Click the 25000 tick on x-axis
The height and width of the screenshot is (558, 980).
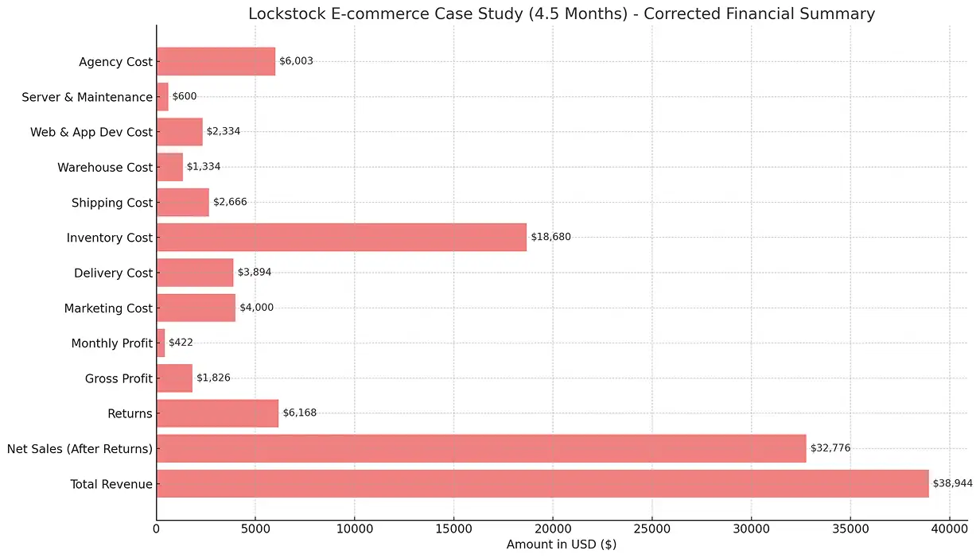click(x=652, y=528)
